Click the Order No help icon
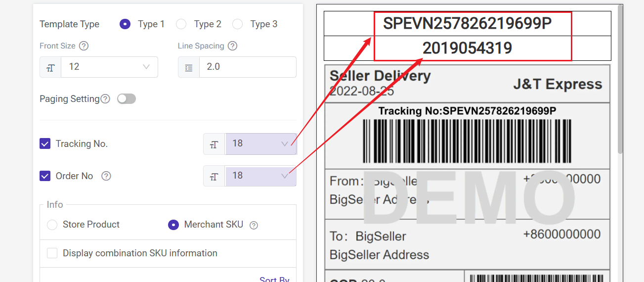644x282 pixels. [106, 176]
